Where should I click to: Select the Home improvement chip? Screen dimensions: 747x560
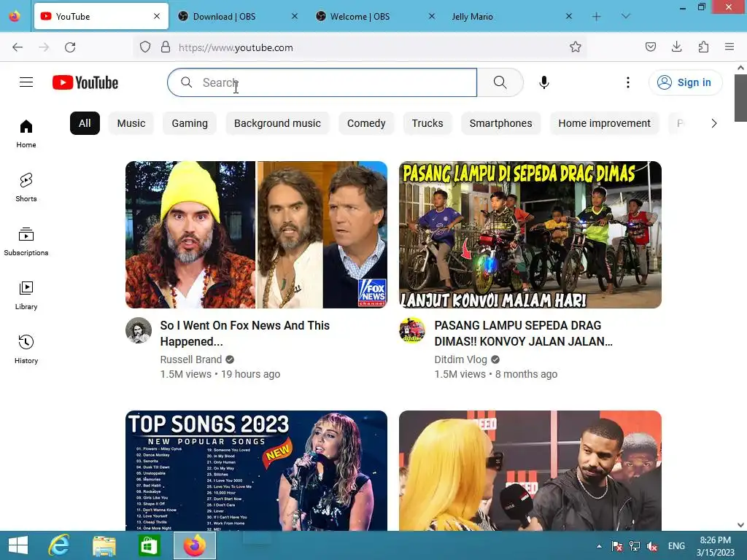605,123
